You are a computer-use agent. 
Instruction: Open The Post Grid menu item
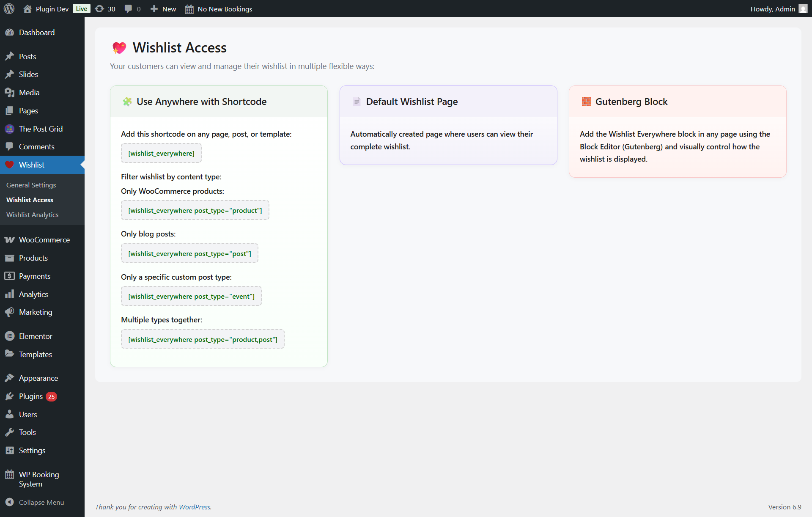click(x=41, y=129)
